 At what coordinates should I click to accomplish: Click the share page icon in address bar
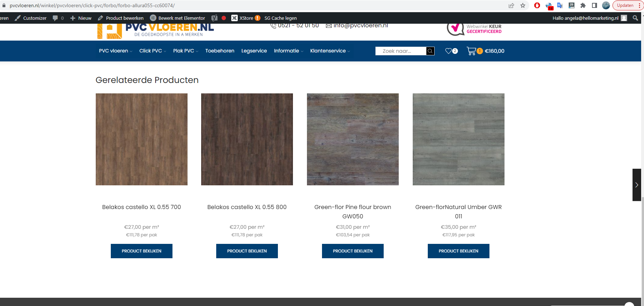point(511,5)
